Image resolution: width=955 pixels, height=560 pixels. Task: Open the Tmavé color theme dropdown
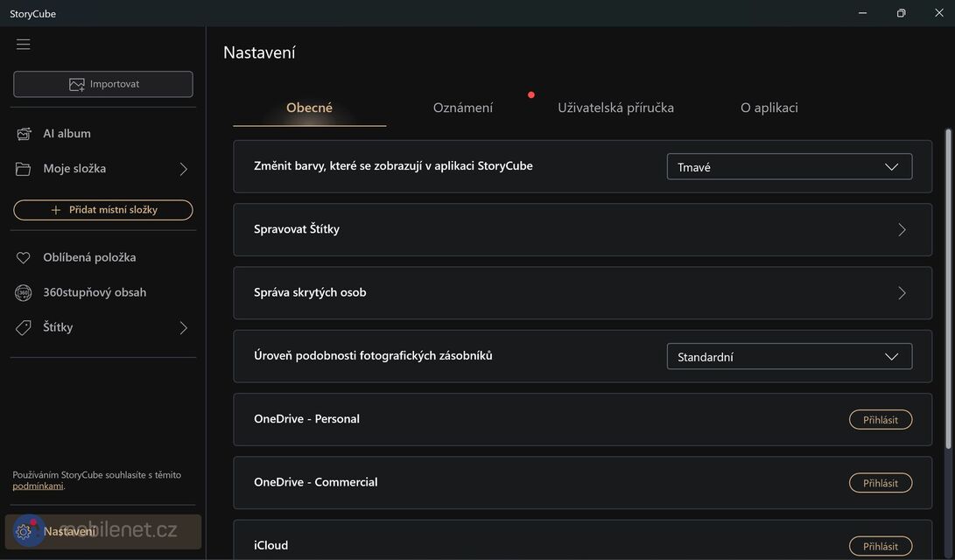coord(789,167)
